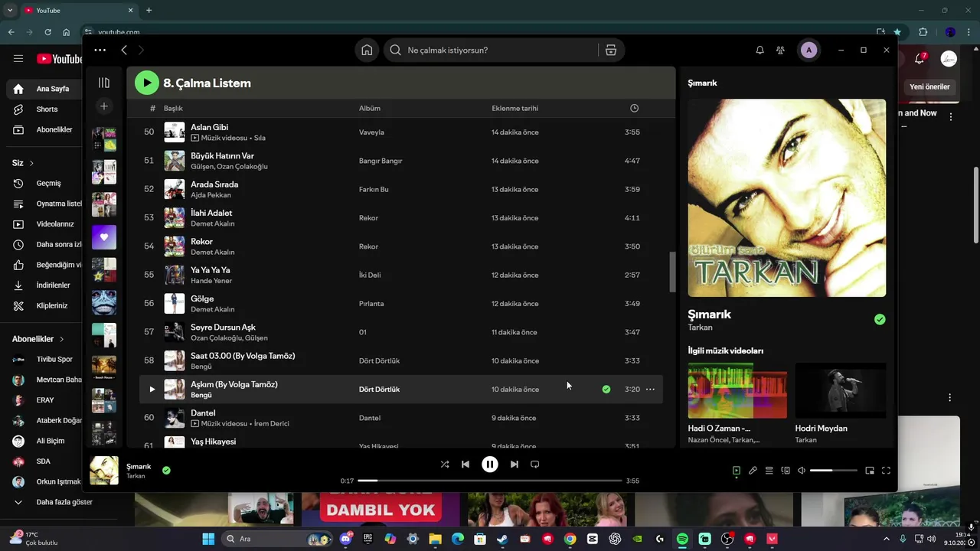980x551 pixels.
Task: Open the play queue icon
Action: tap(769, 471)
